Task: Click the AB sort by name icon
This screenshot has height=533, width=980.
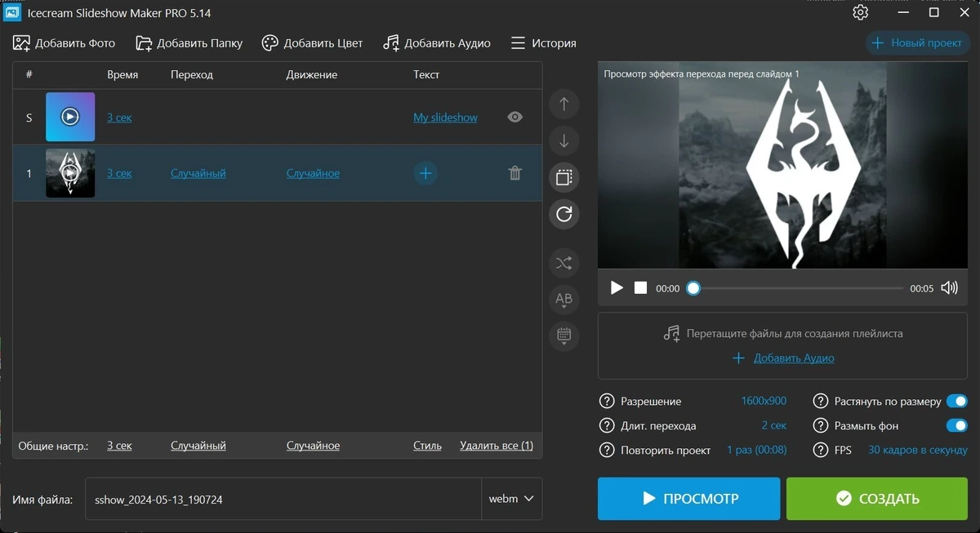Action: coord(563,300)
